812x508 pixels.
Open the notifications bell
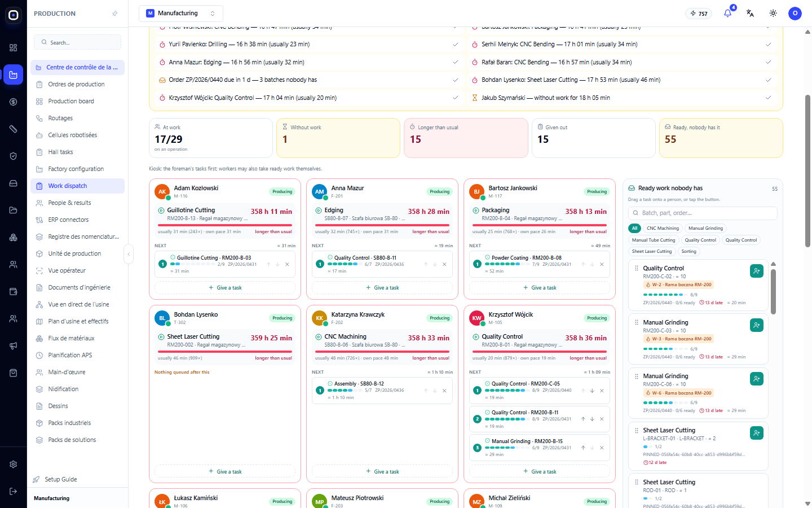[x=728, y=13]
